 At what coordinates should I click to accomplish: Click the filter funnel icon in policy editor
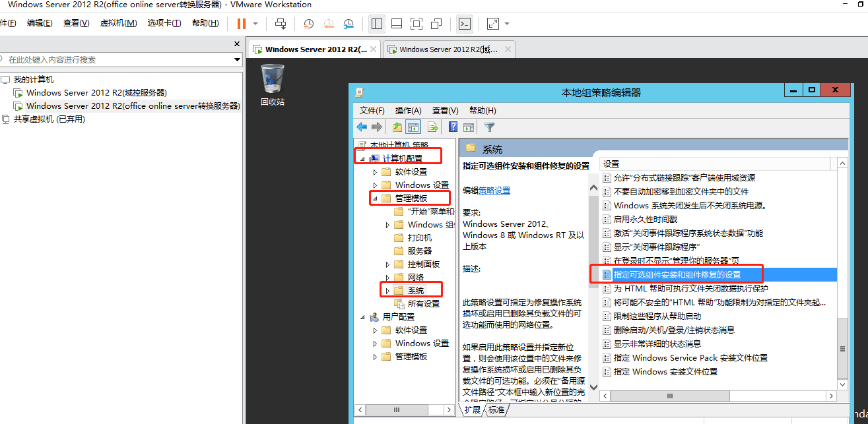(x=489, y=127)
